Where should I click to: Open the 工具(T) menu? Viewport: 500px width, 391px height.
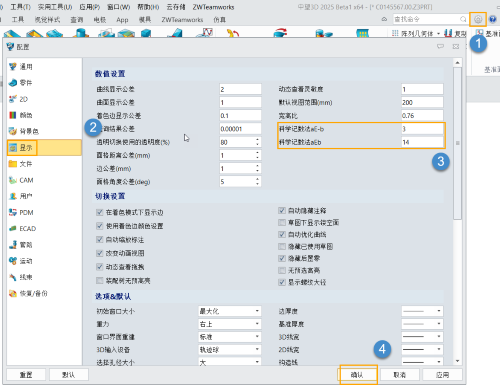tap(20, 7)
